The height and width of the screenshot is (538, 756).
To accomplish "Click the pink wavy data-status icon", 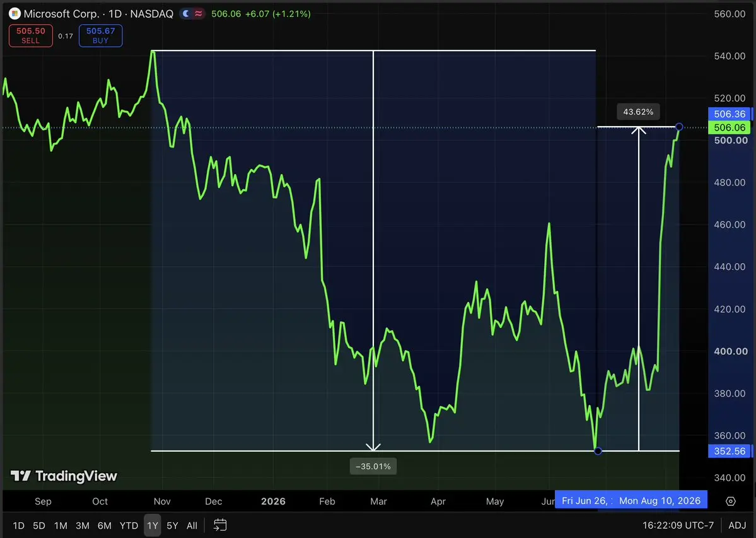I will point(198,13).
